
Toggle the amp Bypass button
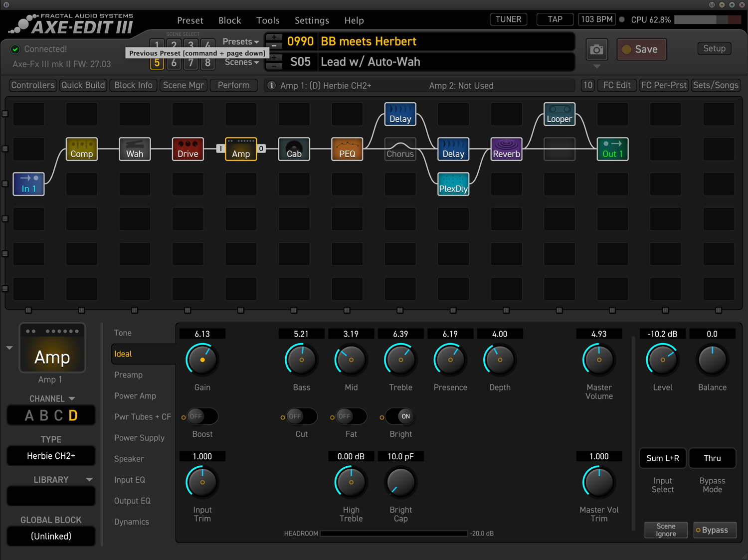[x=715, y=530]
